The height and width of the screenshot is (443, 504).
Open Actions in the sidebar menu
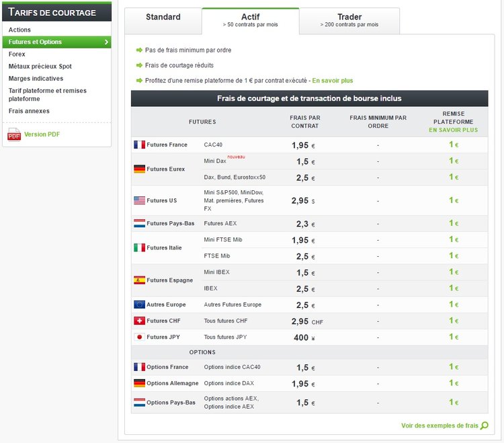point(19,30)
